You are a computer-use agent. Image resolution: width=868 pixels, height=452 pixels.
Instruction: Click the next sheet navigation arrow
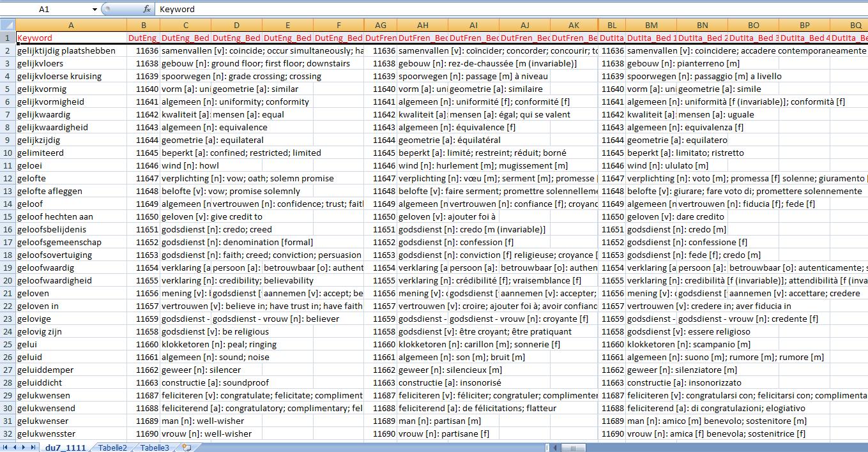[x=24, y=448]
